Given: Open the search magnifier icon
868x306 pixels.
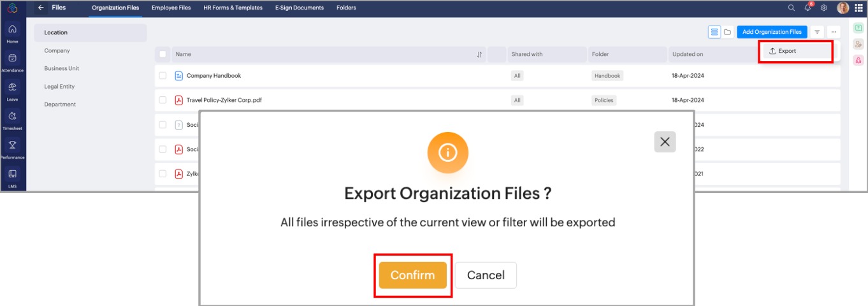Looking at the screenshot, I should pos(792,8).
